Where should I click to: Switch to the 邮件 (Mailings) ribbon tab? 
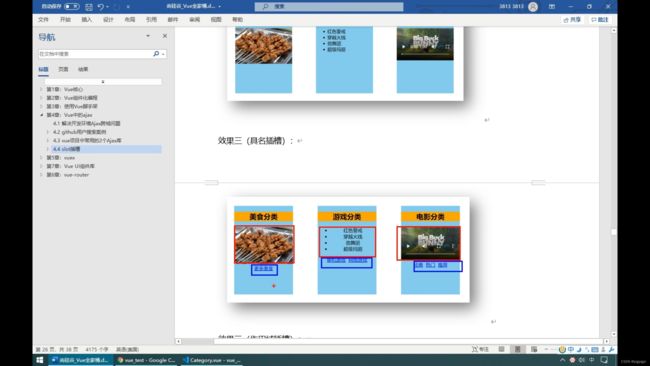coord(173,19)
